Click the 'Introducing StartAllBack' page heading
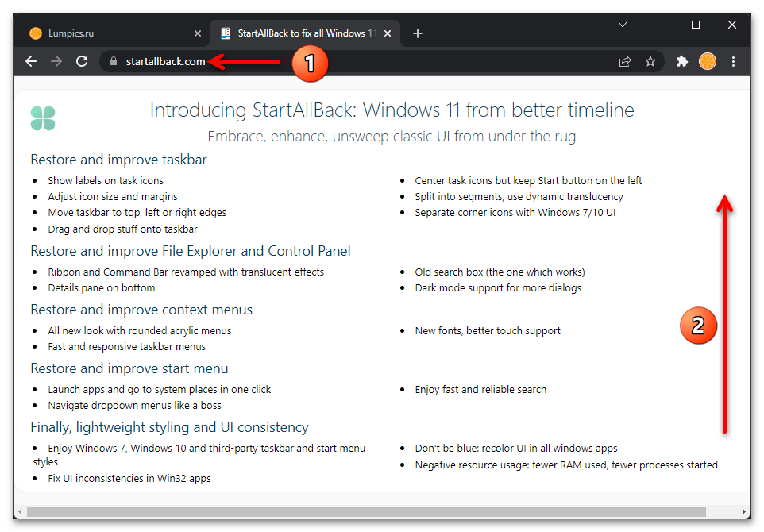The height and width of the screenshot is (532, 764). click(392, 110)
